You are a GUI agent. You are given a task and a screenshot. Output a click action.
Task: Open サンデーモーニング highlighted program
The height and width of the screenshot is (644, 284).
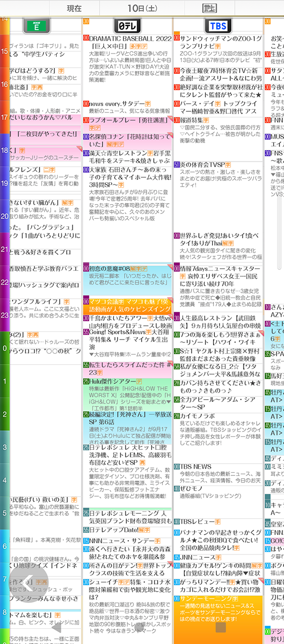(218, 618)
